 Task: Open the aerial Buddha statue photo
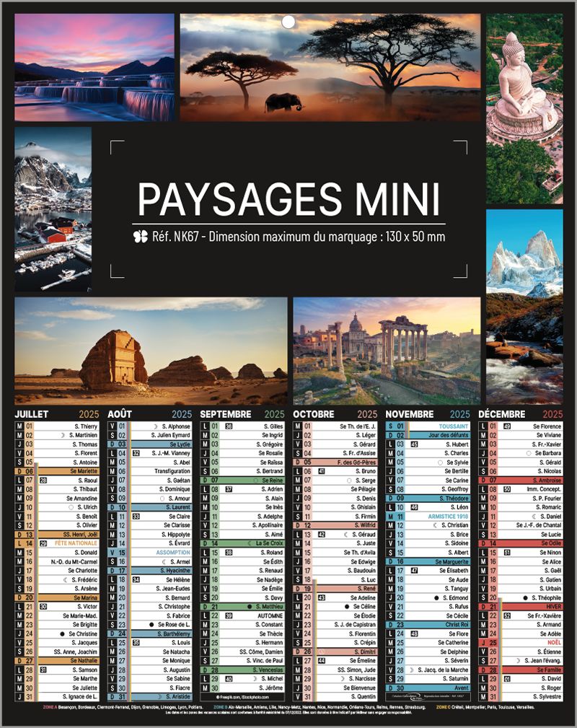[524, 109]
